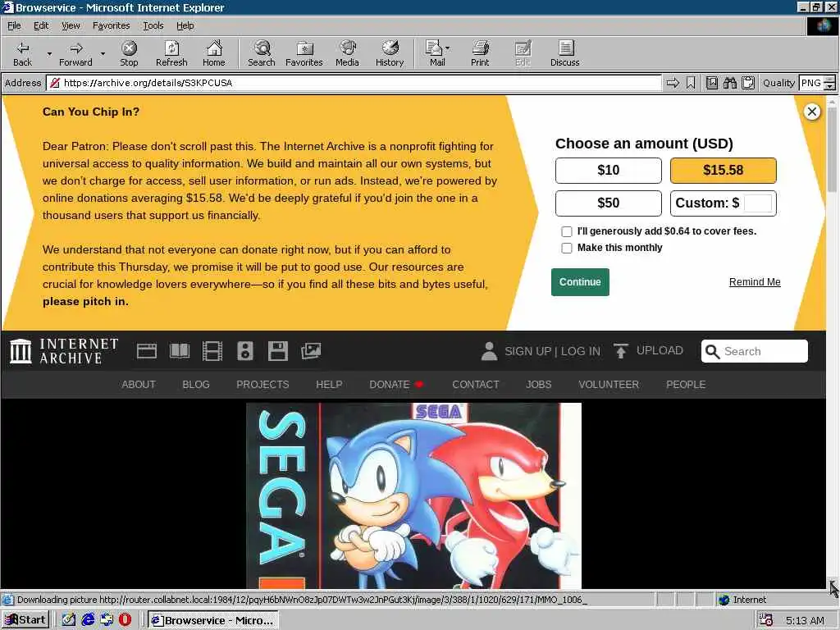Stop page loading with Stop button

(x=129, y=53)
